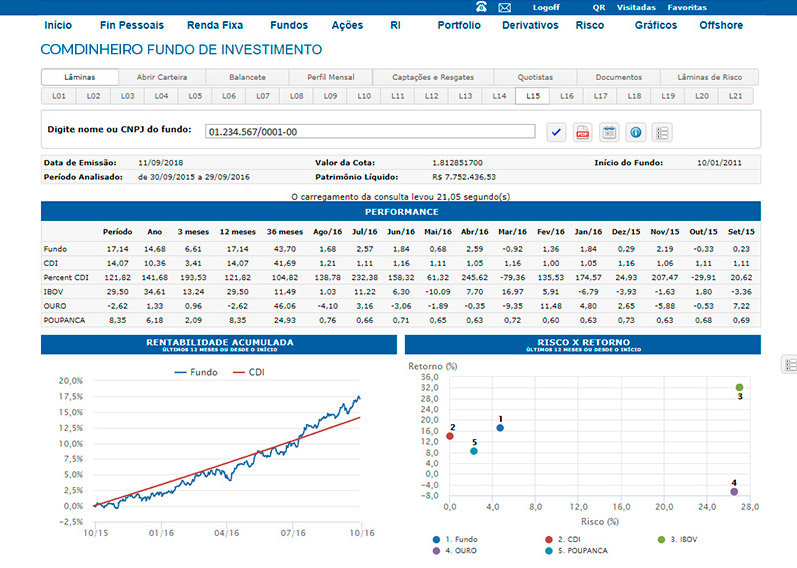Select the L15 sub-tab
The width and height of the screenshot is (797, 568).
click(533, 96)
